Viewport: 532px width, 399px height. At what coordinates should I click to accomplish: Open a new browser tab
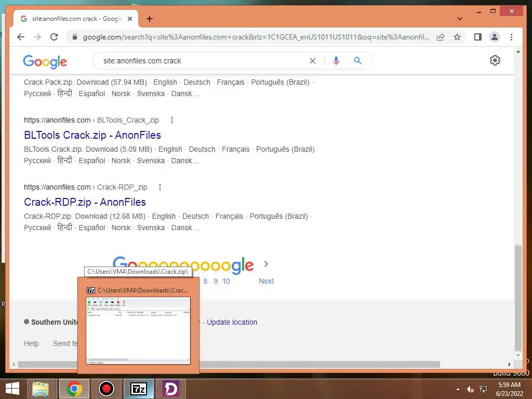click(x=150, y=19)
